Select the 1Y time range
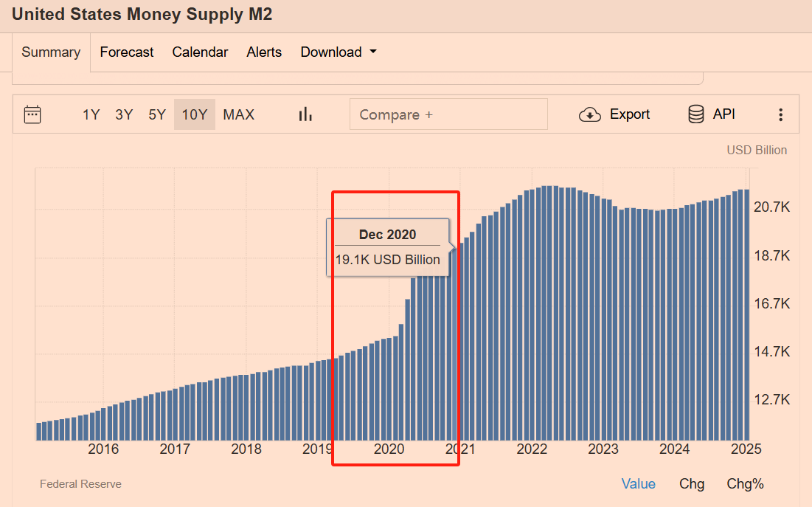 point(91,114)
